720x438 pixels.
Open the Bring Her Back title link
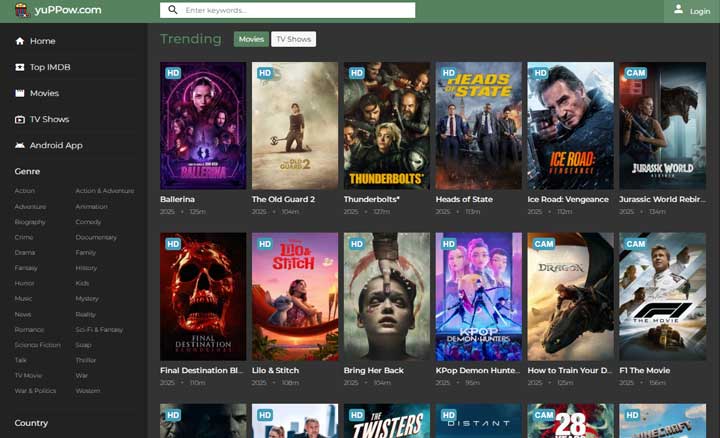click(374, 370)
